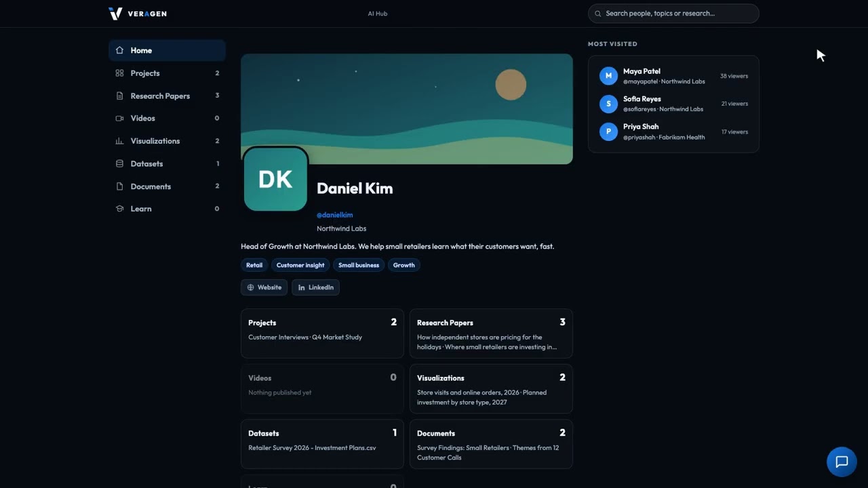Open the Projects summary card
Image resolution: width=868 pixels, height=488 pixels.
point(322,333)
